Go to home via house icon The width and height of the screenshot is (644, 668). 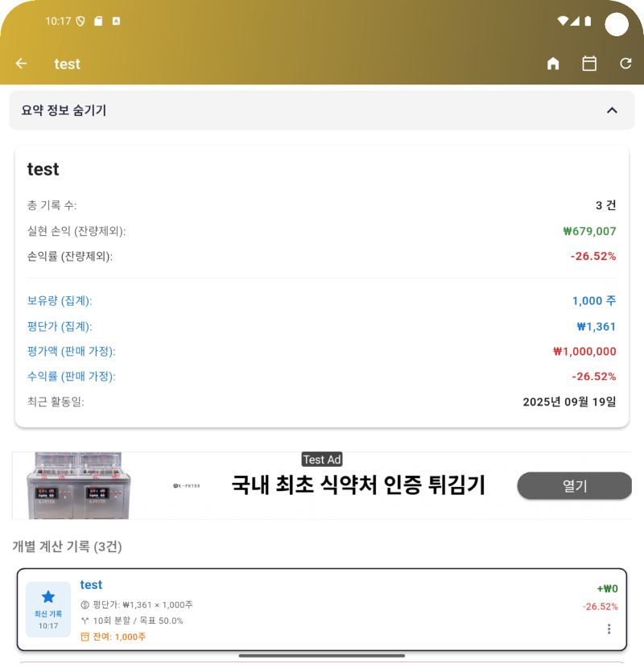click(x=553, y=64)
